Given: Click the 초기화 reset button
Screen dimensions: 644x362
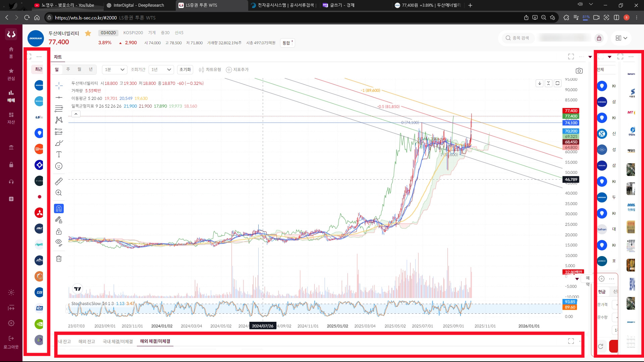Looking at the screenshot, I should coord(185,69).
